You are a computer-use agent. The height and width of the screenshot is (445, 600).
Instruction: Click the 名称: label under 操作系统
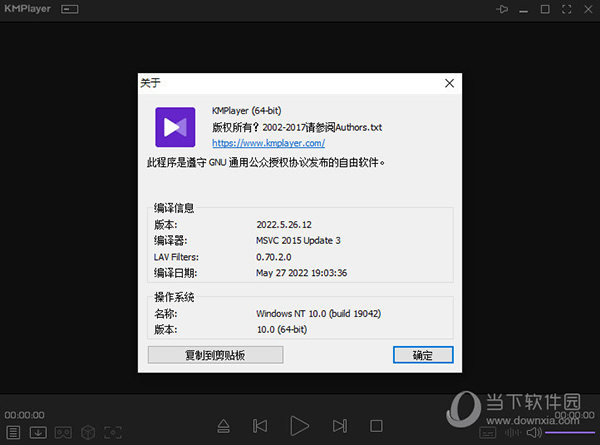point(166,314)
